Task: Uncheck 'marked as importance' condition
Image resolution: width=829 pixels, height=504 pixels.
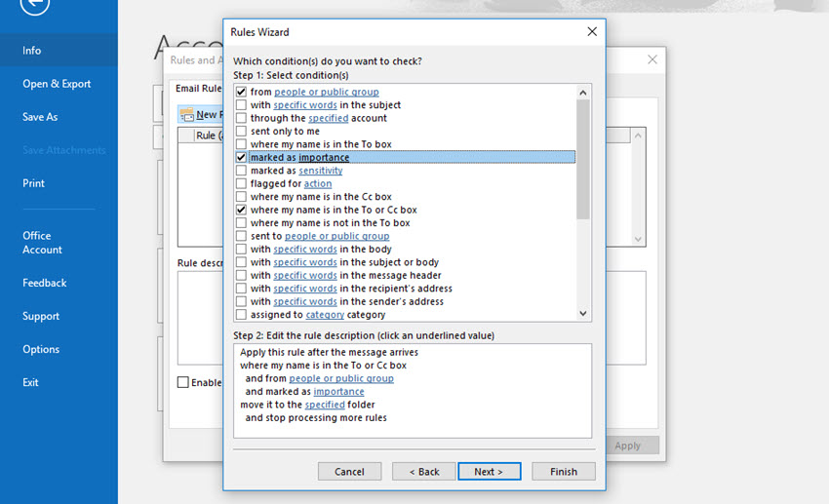Action: coord(241,157)
